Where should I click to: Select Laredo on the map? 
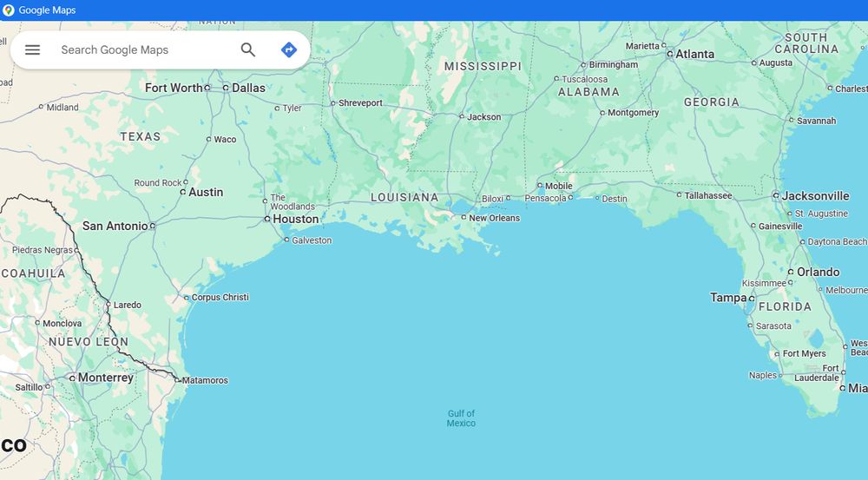tap(128, 305)
